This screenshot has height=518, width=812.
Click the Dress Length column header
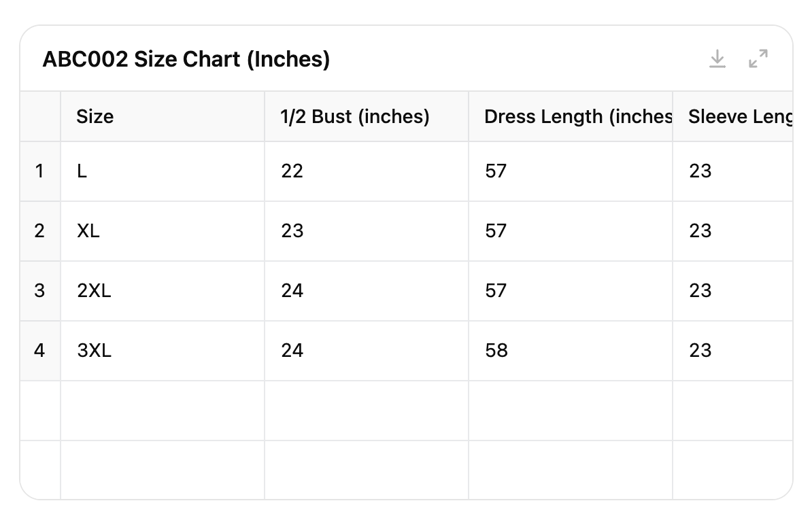tap(570, 117)
